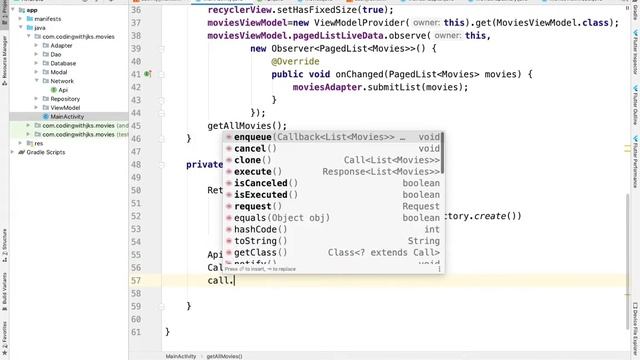The image size is (640, 360).
Task: Click the override gutter icon on line 41
Action: [x=148, y=74]
